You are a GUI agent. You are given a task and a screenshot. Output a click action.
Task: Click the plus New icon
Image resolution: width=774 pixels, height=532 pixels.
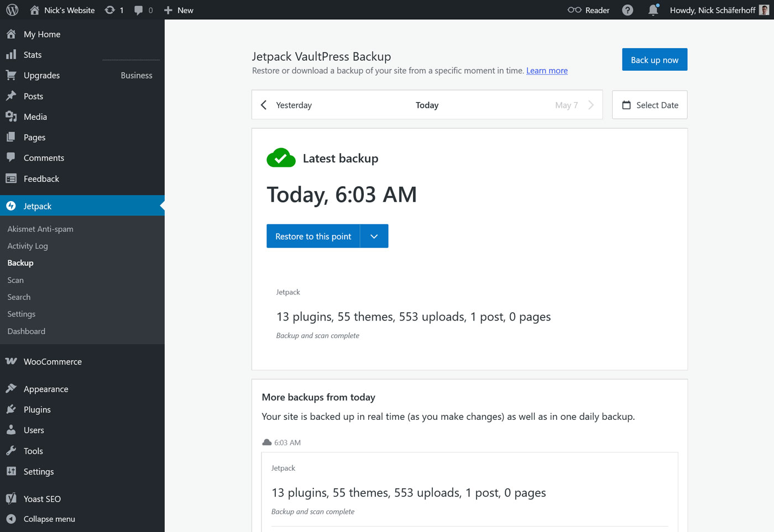(169, 10)
